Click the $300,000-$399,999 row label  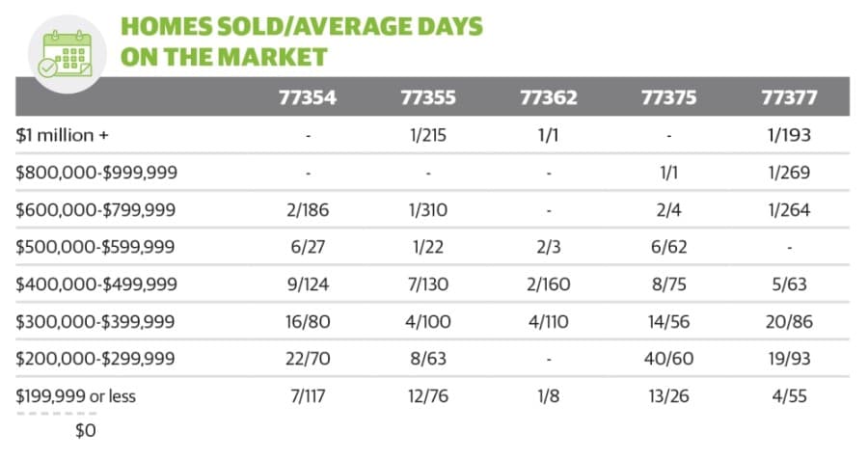[x=95, y=321]
